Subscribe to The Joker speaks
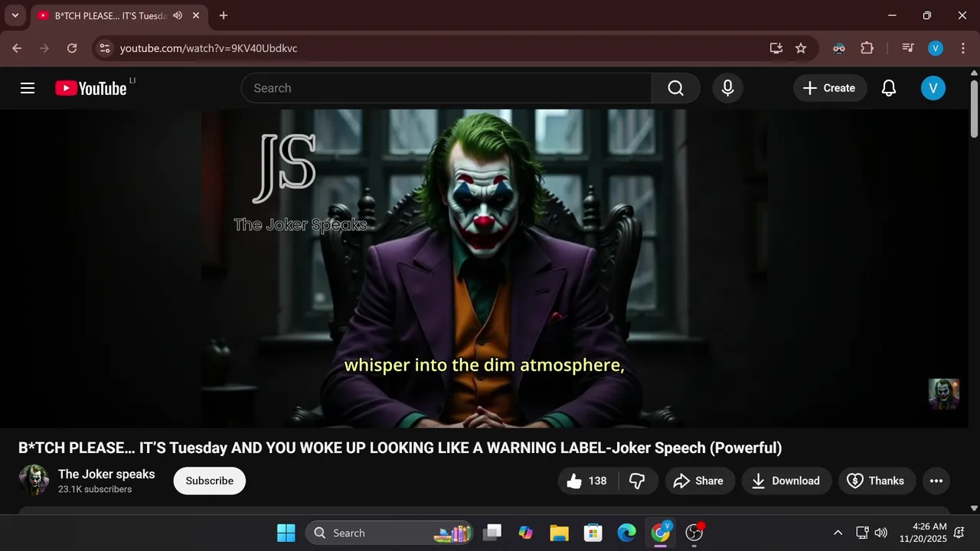Image resolution: width=980 pixels, height=551 pixels. [209, 481]
